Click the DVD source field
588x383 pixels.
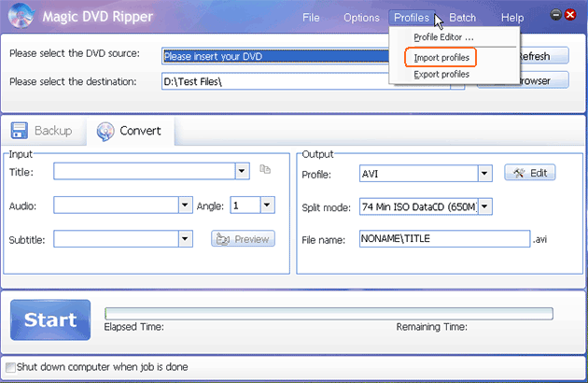275,56
